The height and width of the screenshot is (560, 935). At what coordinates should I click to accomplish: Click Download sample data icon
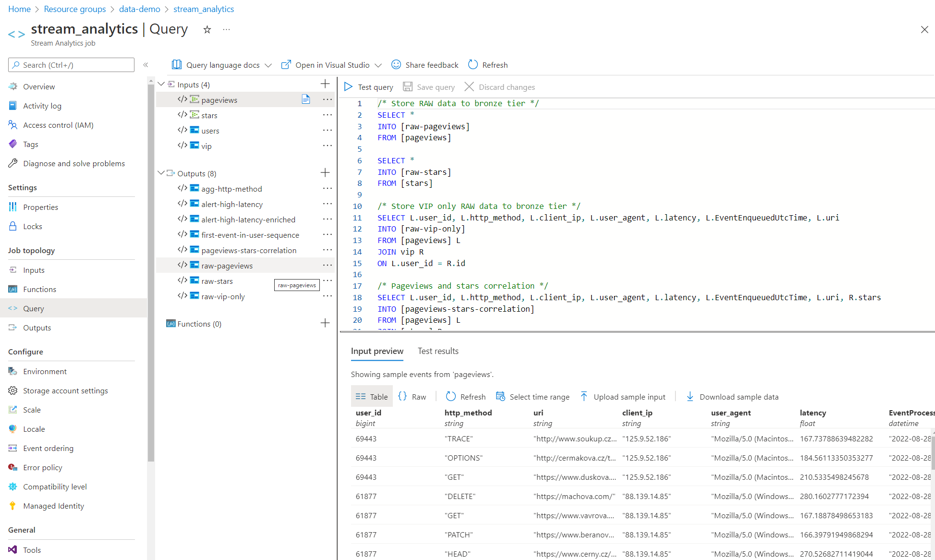coord(690,397)
